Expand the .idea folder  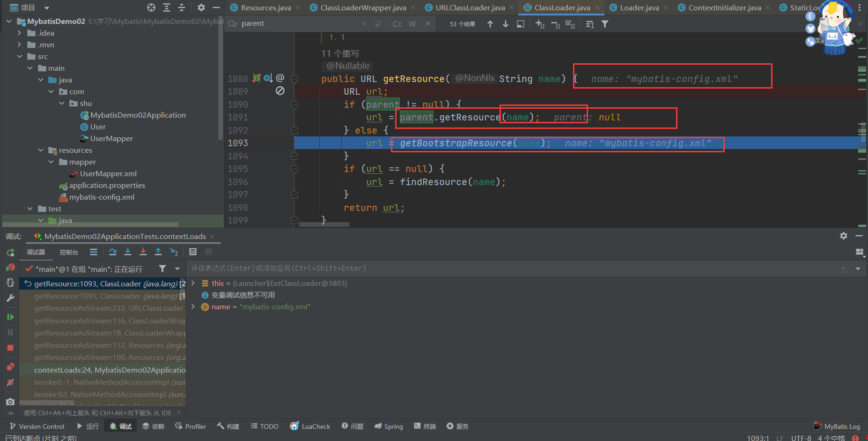[x=19, y=33]
